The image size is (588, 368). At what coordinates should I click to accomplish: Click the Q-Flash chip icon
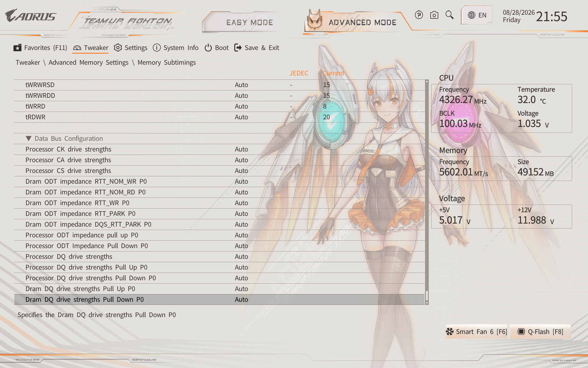click(521, 332)
